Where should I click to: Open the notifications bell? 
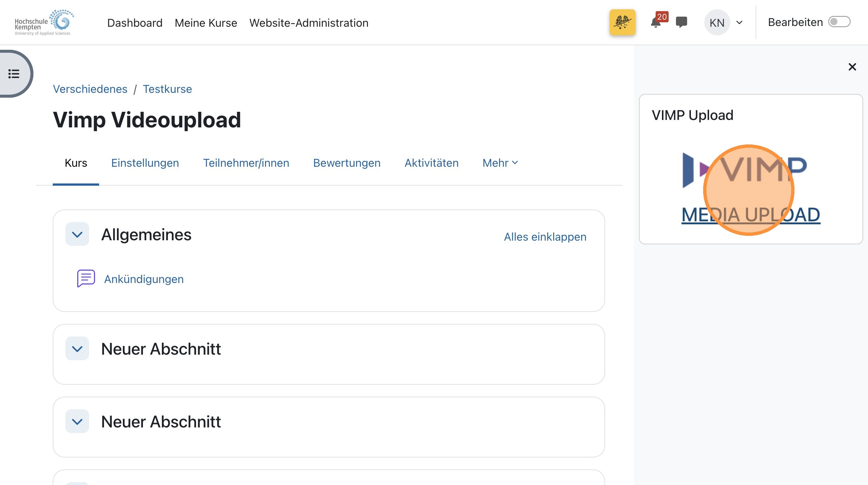(656, 23)
